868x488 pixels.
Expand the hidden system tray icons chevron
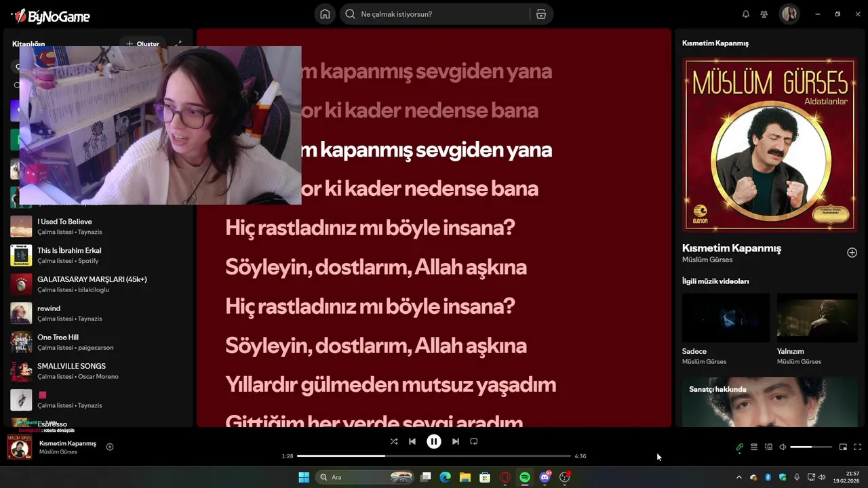pos(739,477)
